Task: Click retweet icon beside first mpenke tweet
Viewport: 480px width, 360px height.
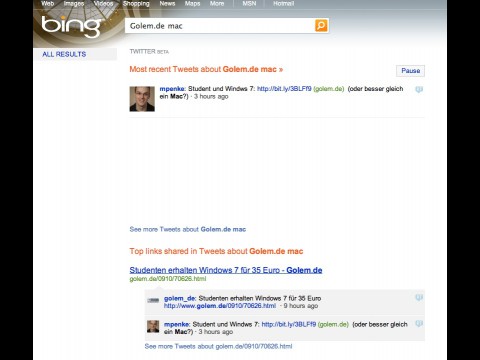Action: point(419,89)
